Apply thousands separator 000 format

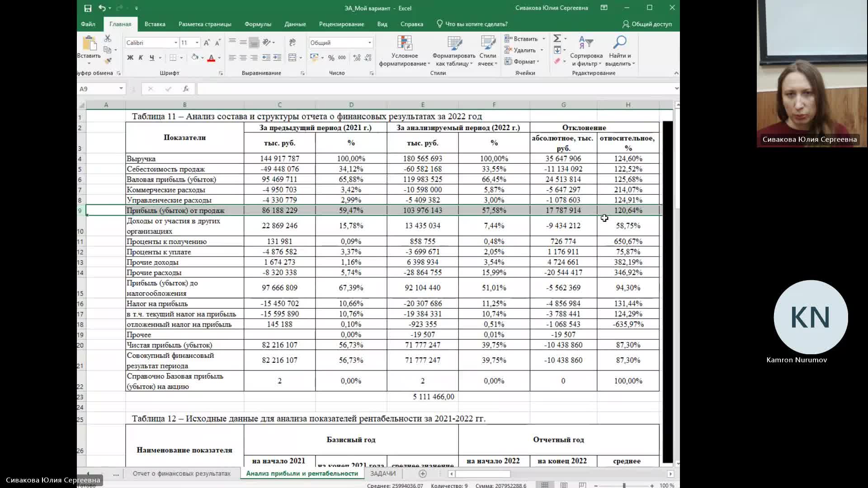pyautogui.click(x=342, y=57)
